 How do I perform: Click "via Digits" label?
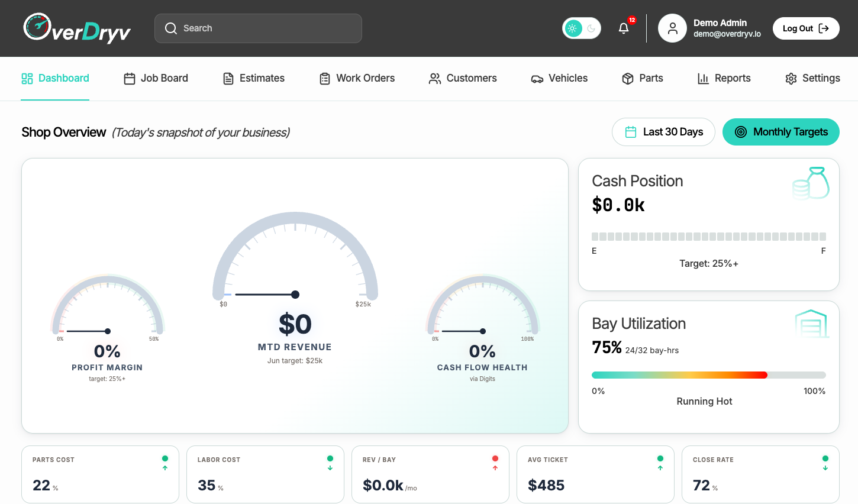[482, 379]
